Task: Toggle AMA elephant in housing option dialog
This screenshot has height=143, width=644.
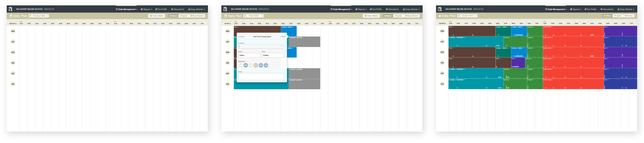Action: pos(240,65)
